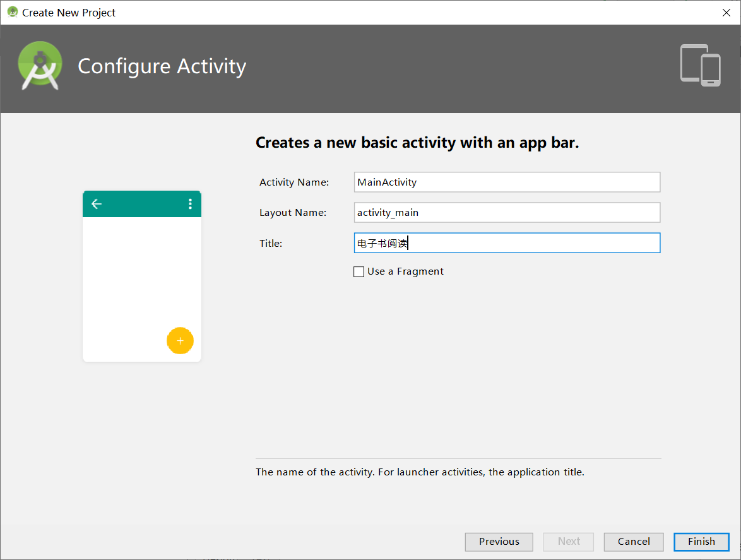Click the phone and tablet device icon
The width and height of the screenshot is (741, 560).
tap(701, 65)
